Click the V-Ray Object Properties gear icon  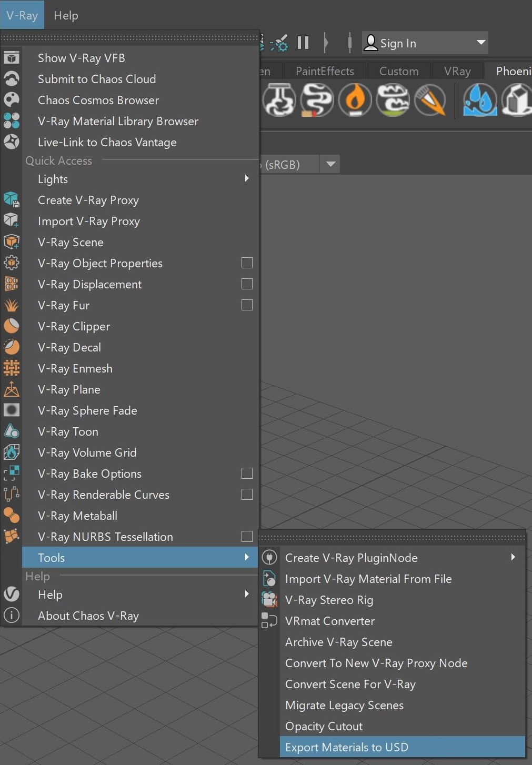pos(12,263)
